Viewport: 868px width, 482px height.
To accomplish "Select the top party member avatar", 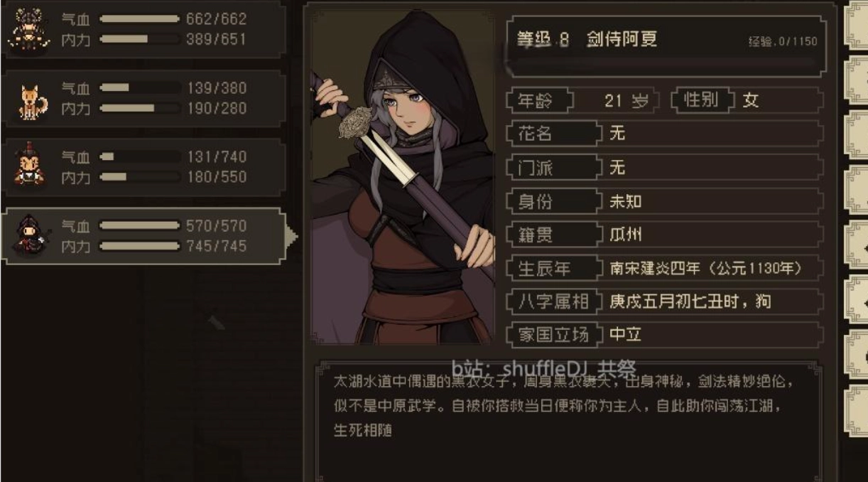I will tap(28, 30).
